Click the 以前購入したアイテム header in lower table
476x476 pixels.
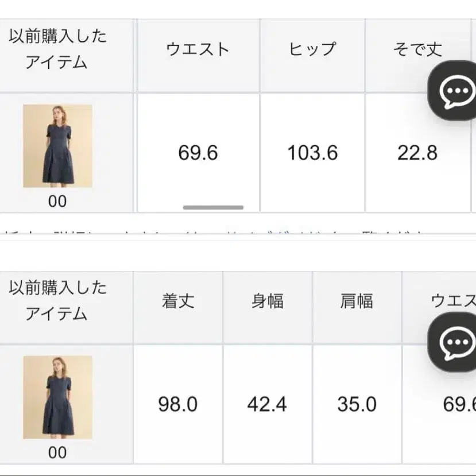[57, 300]
